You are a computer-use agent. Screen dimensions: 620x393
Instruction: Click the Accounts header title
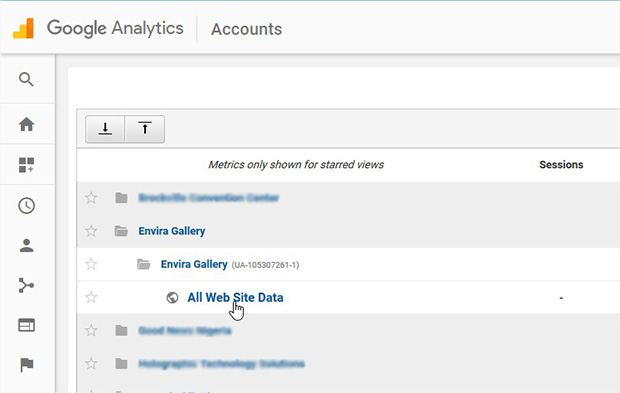tap(247, 29)
